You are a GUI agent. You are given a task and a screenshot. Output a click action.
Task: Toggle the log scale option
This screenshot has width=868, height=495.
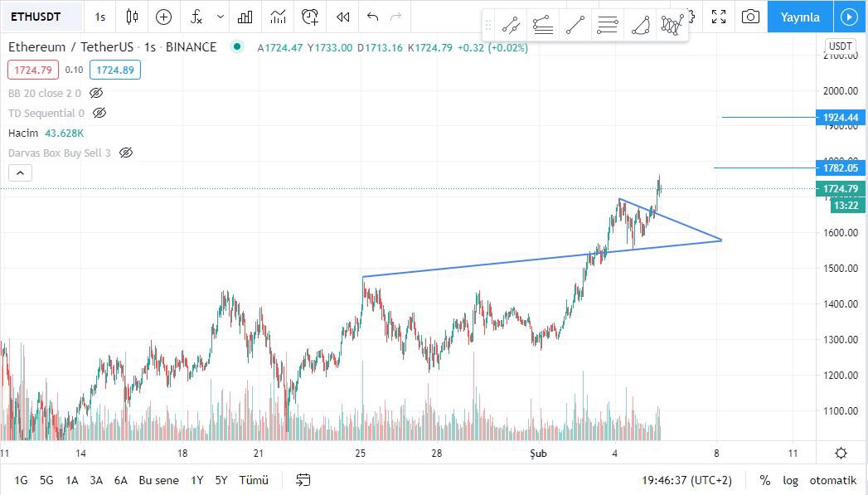(791, 480)
